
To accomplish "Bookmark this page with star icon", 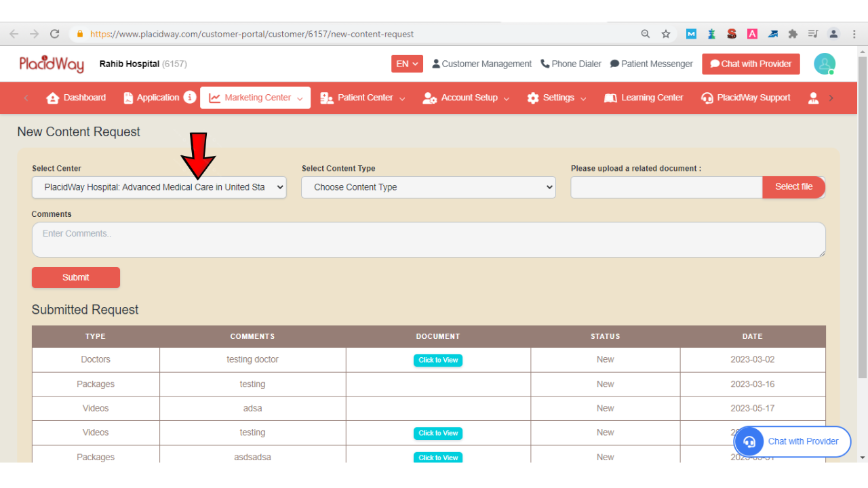I will (666, 34).
